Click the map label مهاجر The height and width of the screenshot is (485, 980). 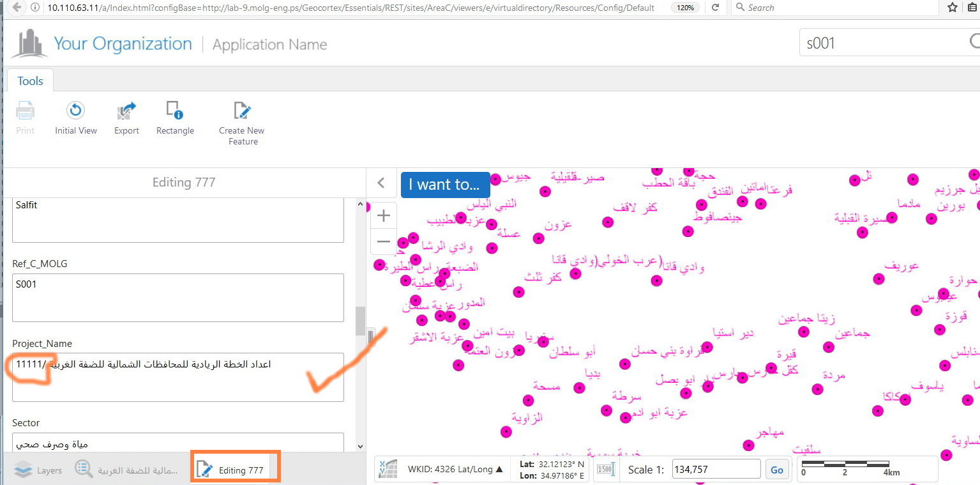coord(769,433)
